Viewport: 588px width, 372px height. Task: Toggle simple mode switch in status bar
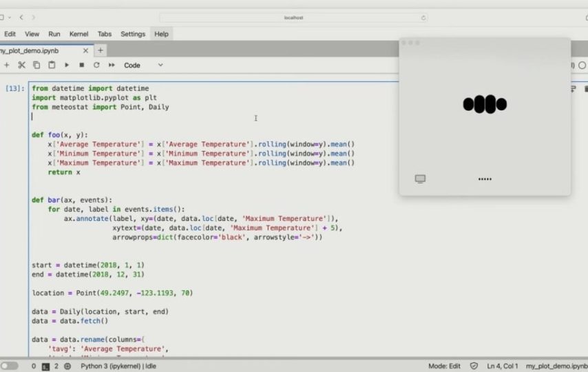pyautogui.click(x=10, y=366)
